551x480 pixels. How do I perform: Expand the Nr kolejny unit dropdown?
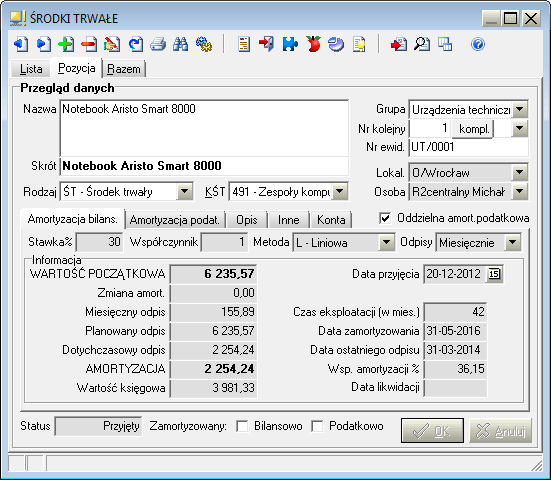pyautogui.click(x=520, y=129)
